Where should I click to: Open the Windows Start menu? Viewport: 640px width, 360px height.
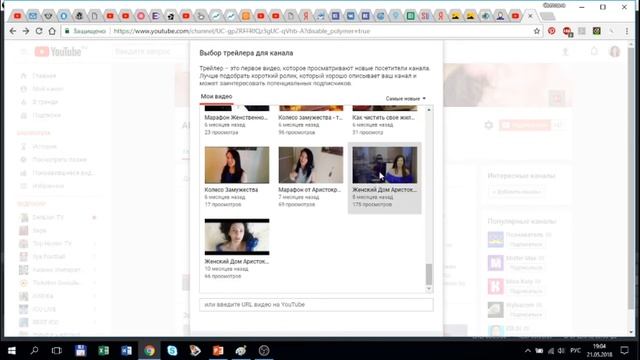click(12, 351)
